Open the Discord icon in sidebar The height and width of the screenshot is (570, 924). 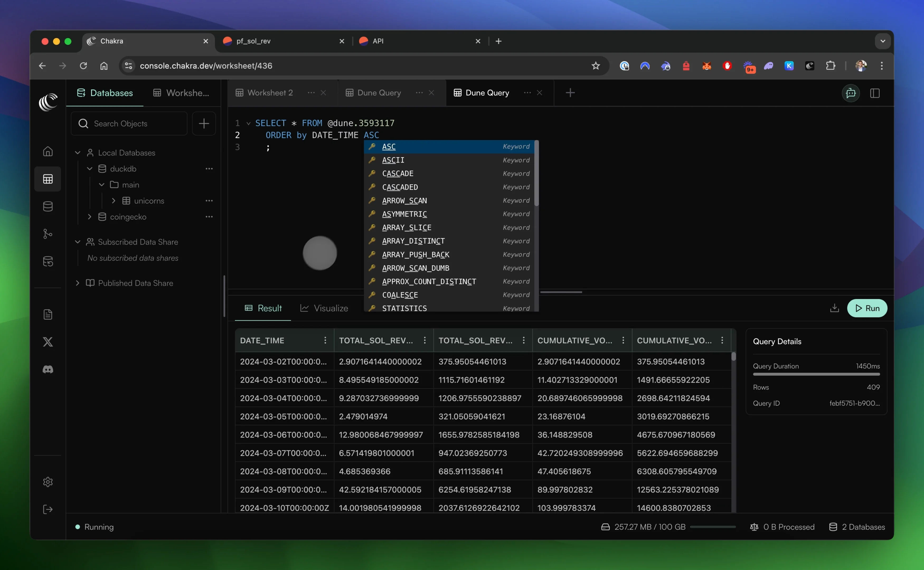(48, 369)
